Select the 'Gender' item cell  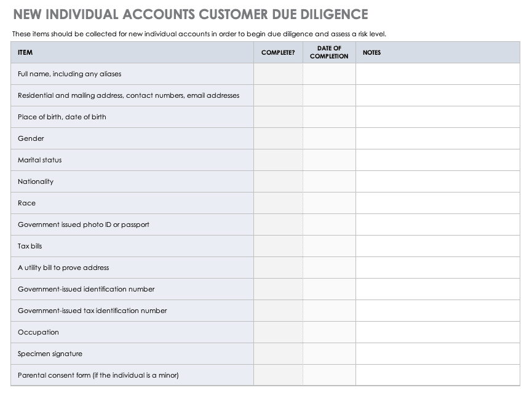(132, 138)
